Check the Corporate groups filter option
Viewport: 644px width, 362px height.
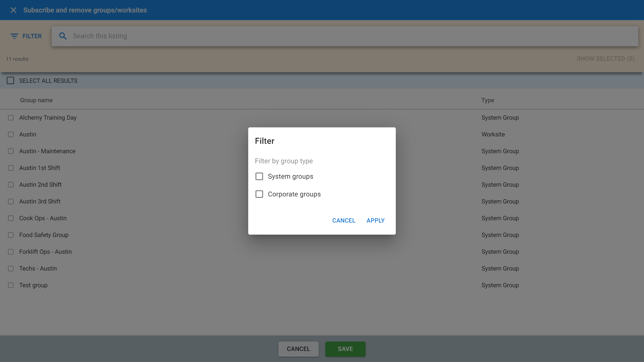coord(259,194)
